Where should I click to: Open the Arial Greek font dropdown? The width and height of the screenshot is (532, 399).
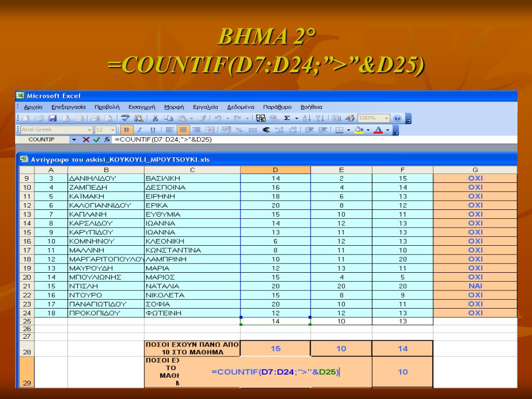pyautogui.click(x=89, y=130)
